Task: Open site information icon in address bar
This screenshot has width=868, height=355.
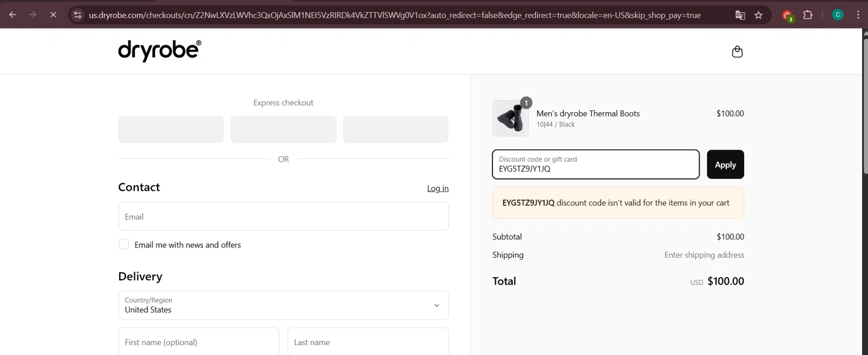Action: point(78,15)
